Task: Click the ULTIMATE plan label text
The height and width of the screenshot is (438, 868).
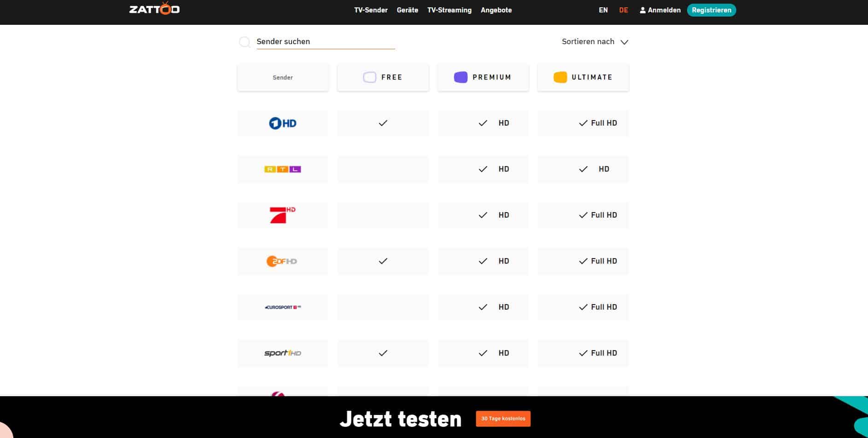Action: [592, 77]
